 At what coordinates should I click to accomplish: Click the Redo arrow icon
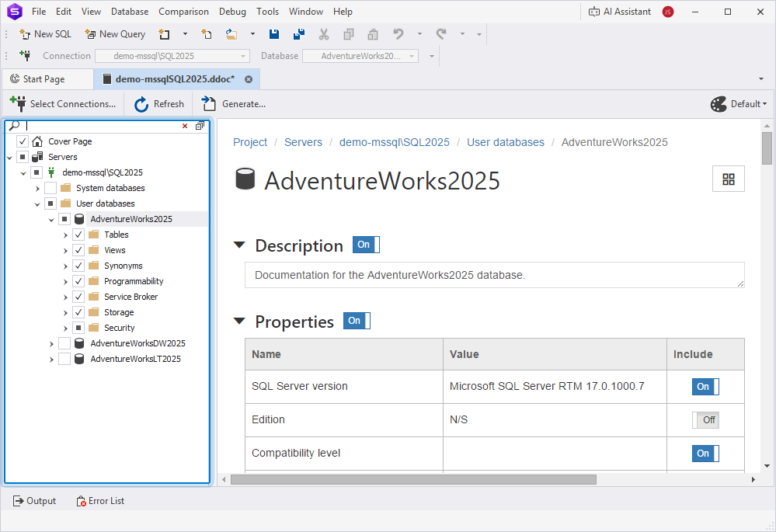(441, 34)
